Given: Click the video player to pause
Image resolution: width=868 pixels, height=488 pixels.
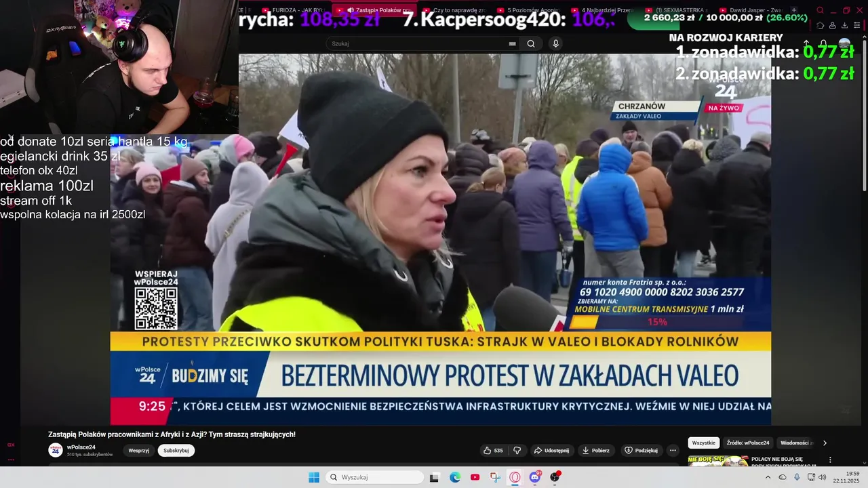Looking at the screenshot, I should click(x=441, y=239).
